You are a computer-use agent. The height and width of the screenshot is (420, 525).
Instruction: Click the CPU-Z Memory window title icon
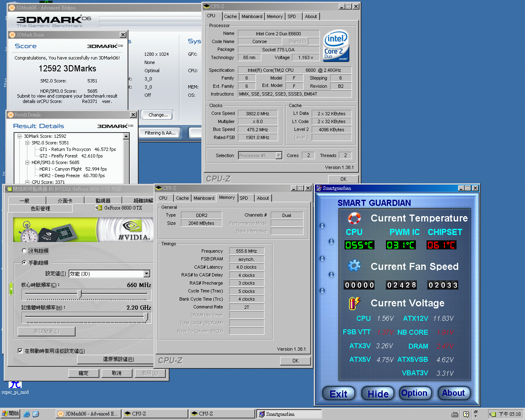[158, 188]
